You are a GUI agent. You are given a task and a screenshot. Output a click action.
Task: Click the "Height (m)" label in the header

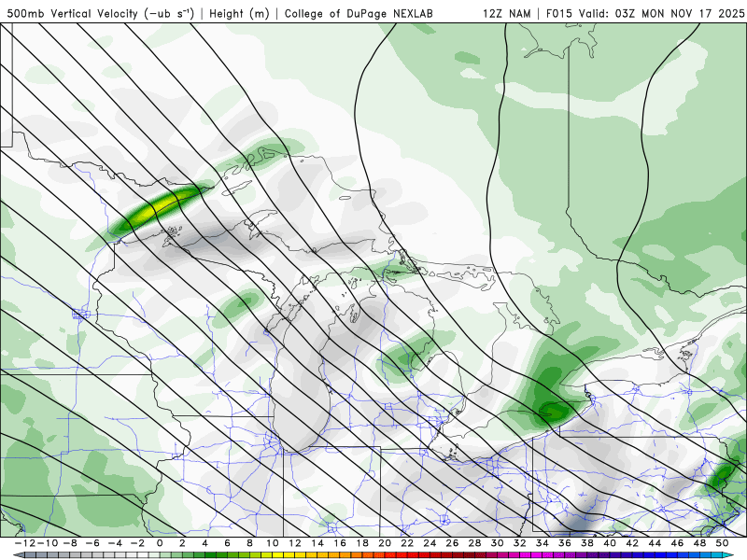click(239, 13)
